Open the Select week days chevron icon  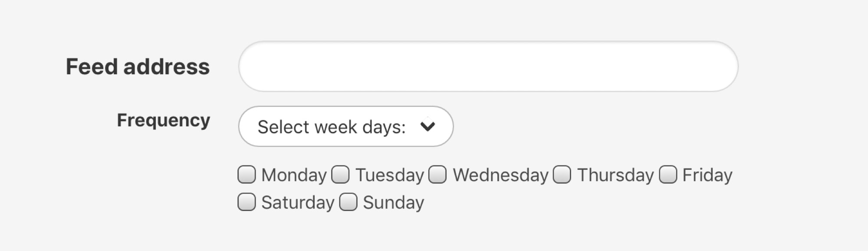pos(427,126)
